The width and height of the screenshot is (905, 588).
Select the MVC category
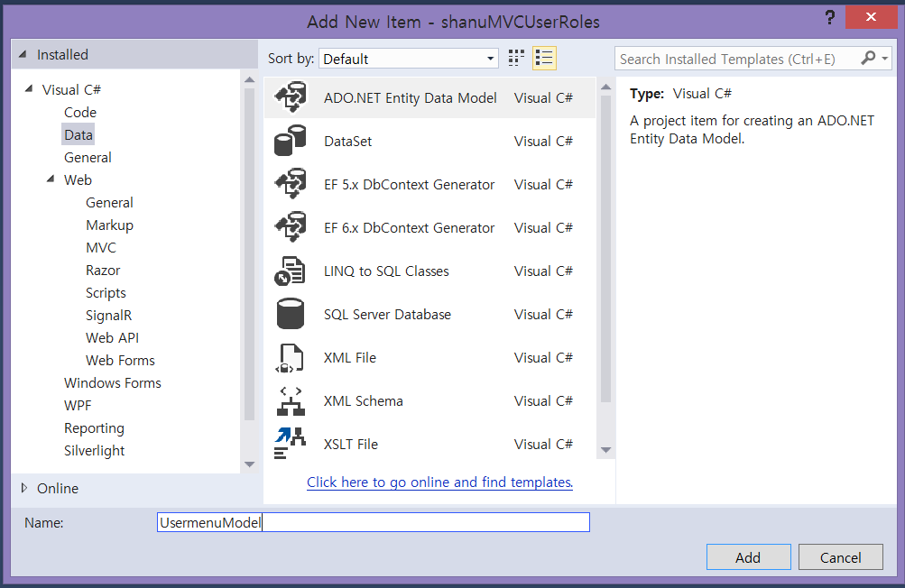pyautogui.click(x=101, y=247)
